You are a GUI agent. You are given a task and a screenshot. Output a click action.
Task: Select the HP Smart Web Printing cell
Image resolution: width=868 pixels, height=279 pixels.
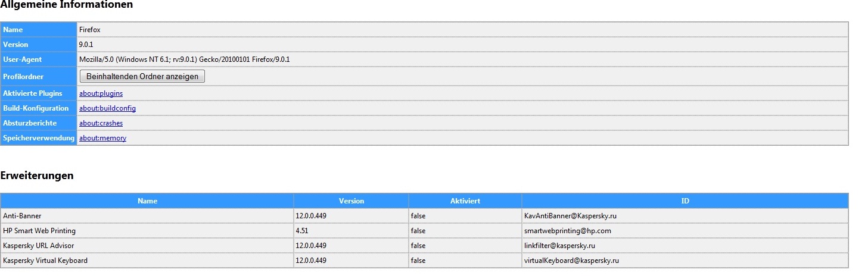coord(39,231)
